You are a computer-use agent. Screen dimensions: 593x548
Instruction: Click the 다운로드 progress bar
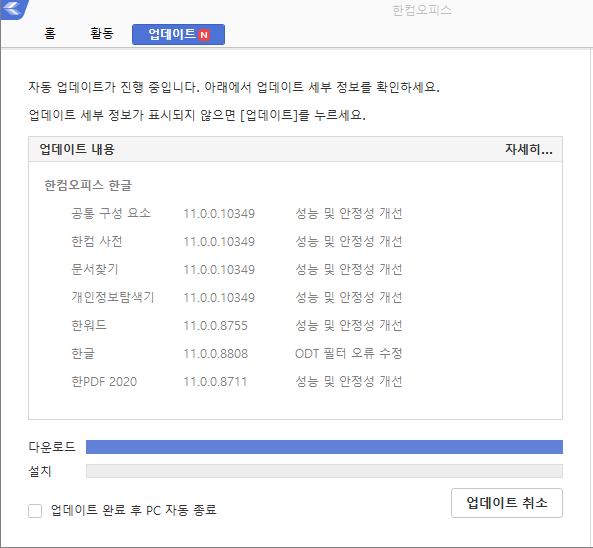[x=324, y=447]
